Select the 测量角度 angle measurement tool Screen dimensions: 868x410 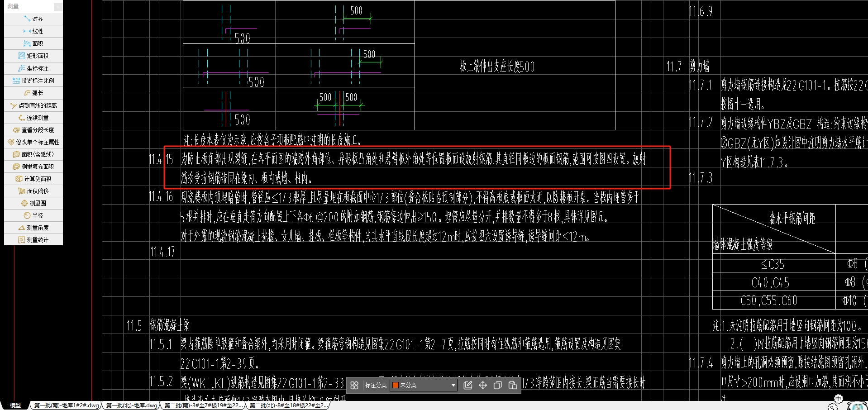[x=33, y=228]
